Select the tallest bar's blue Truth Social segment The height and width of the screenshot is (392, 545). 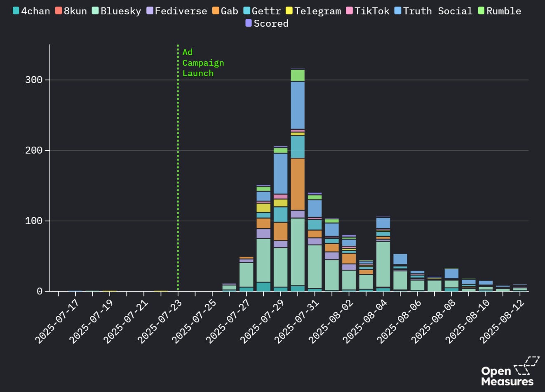(298, 105)
